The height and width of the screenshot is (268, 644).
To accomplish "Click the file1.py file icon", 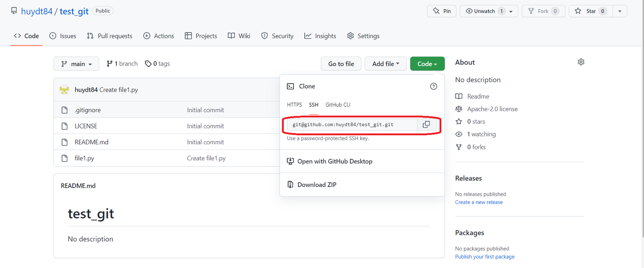I will (x=64, y=158).
